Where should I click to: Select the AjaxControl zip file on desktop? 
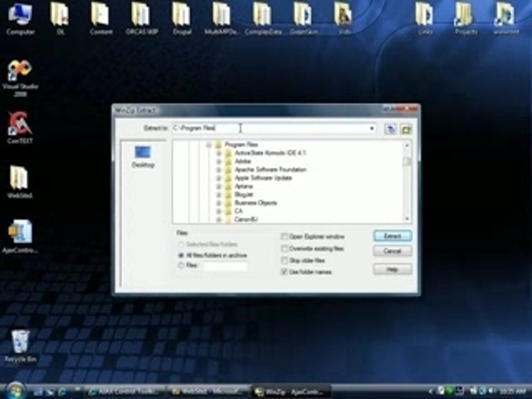click(20, 236)
